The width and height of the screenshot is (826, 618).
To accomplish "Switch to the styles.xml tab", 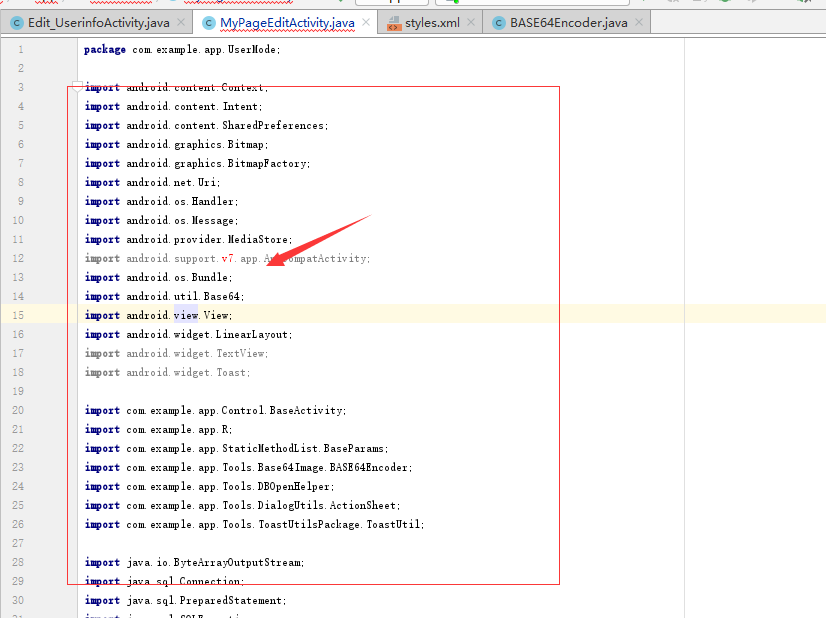I will (424, 21).
